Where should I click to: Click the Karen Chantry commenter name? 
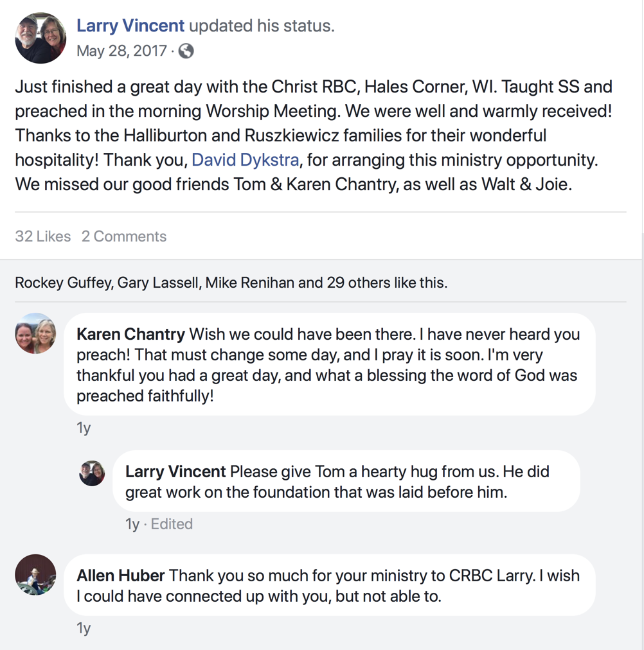click(130, 334)
